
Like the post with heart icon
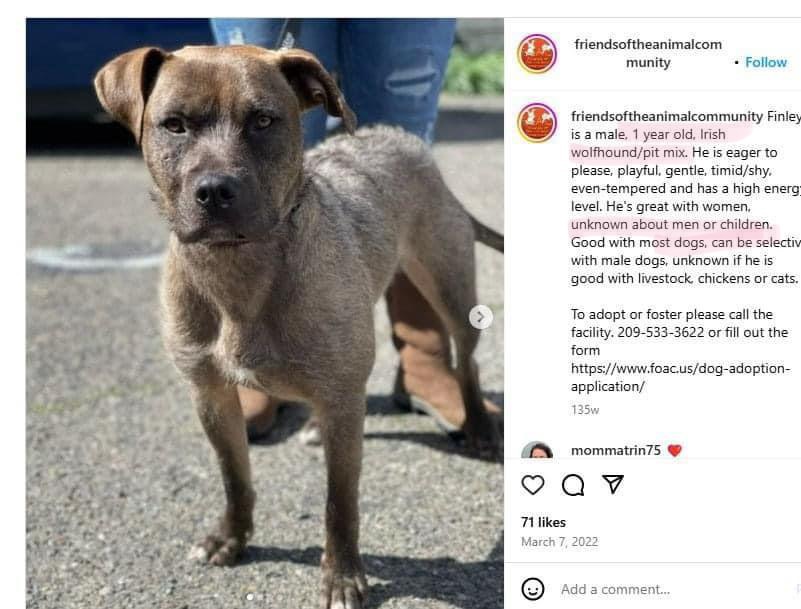coord(532,484)
